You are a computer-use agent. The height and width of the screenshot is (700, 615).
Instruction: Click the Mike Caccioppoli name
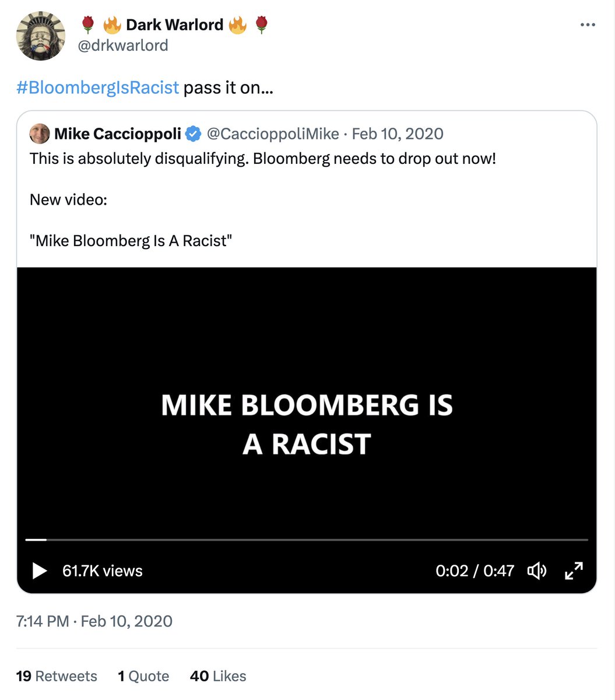(118, 134)
